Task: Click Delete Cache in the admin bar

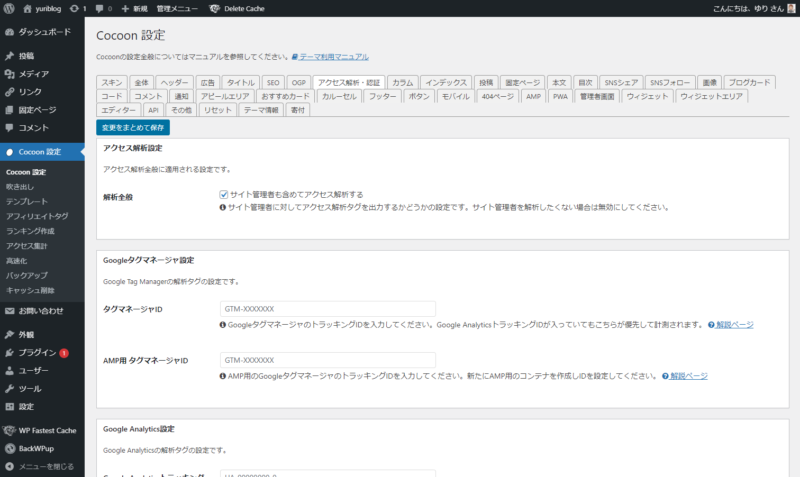Action: pos(237,9)
